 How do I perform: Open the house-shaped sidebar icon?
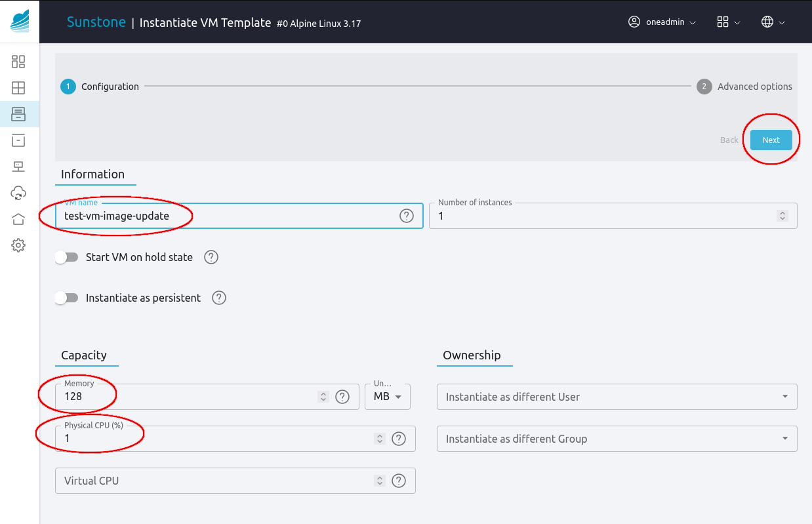(x=18, y=219)
